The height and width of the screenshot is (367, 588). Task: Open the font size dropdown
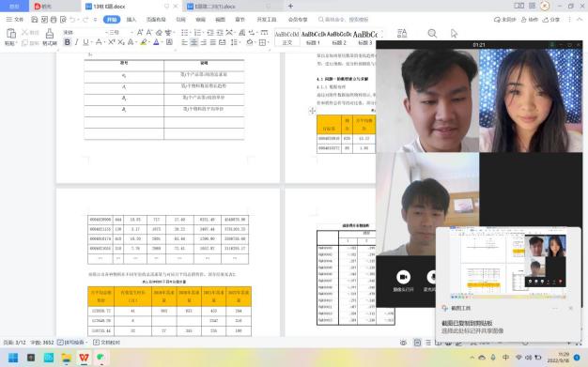[121, 33]
